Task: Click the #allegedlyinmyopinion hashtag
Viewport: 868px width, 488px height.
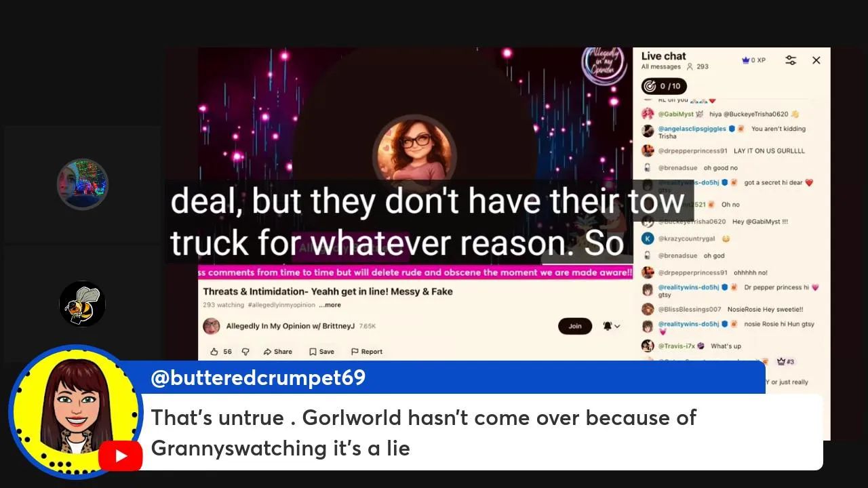Action: tap(281, 305)
